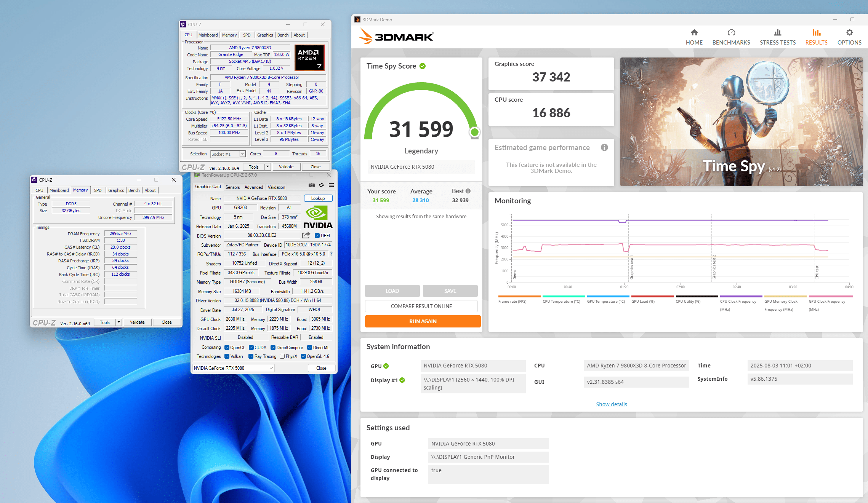
Task: Open the Stress Tests section
Action: click(777, 37)
